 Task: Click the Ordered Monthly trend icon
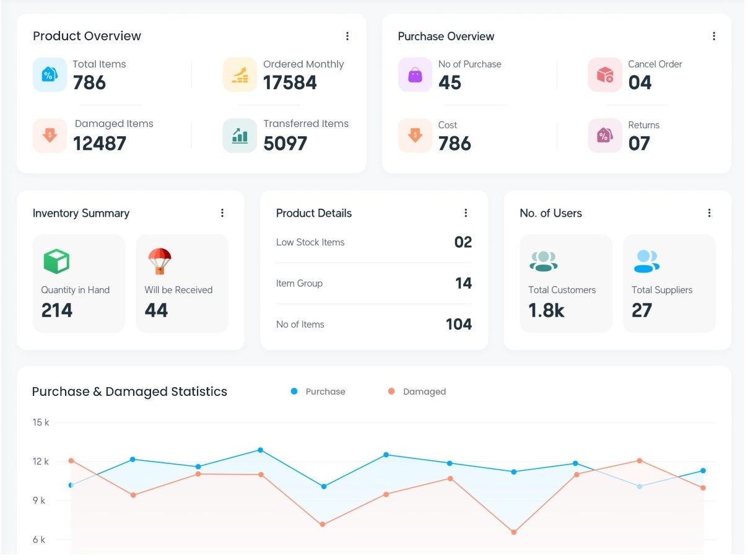(x=240, y=75)
